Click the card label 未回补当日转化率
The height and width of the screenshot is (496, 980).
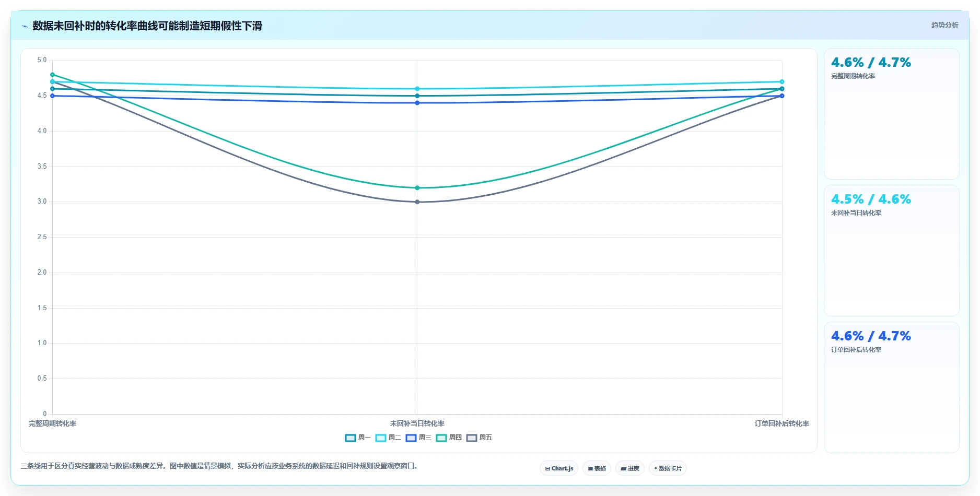point(856,213)
